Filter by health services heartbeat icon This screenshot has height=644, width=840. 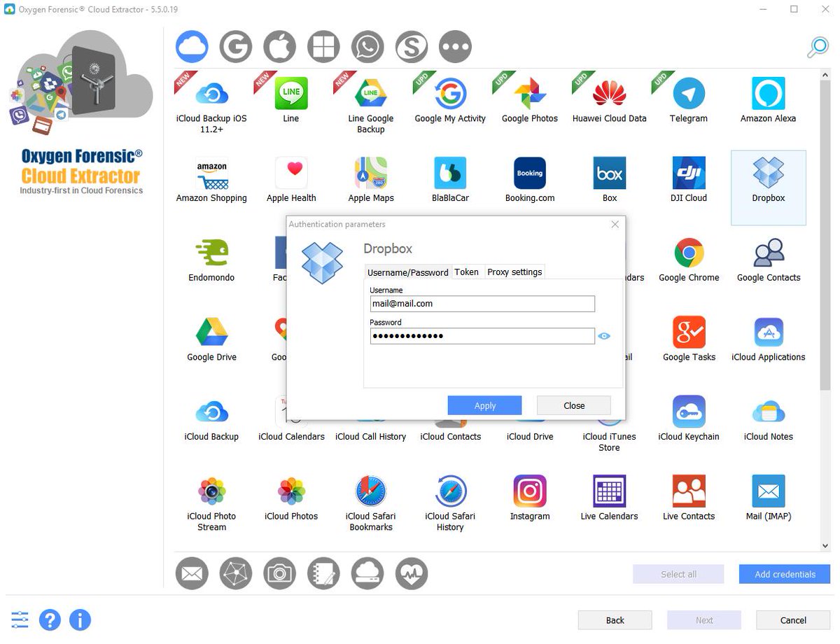[x=412, y=574]
